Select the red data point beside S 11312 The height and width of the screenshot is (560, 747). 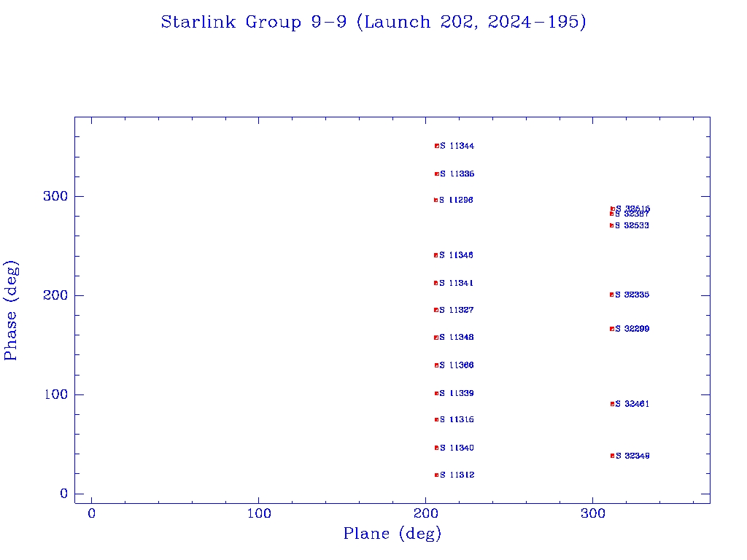point(436,475)
